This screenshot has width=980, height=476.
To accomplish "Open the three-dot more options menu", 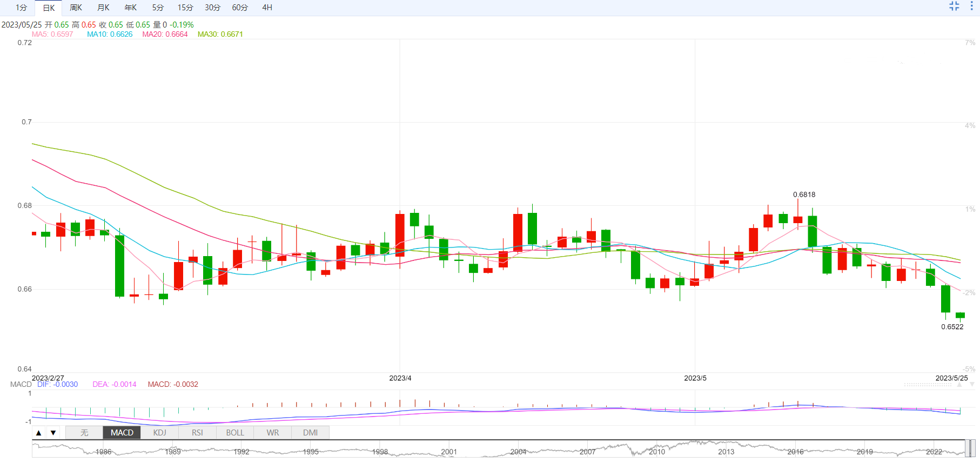I will pos(971,6).
